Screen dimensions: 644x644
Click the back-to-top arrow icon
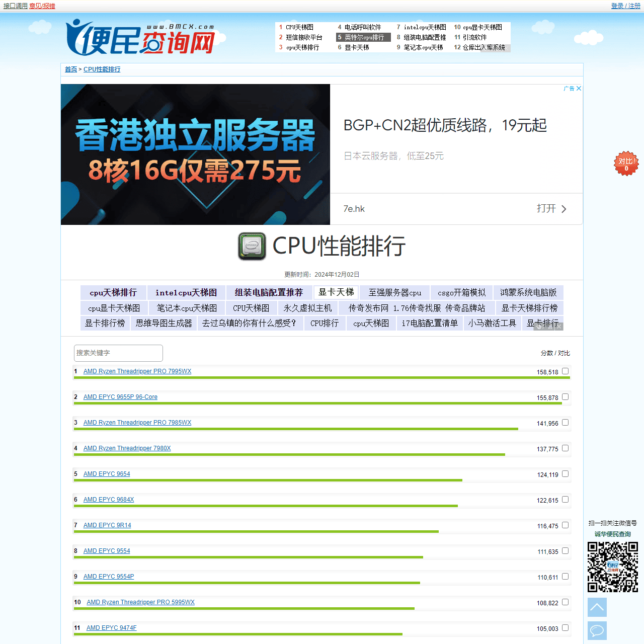click(x=597, y=607)
